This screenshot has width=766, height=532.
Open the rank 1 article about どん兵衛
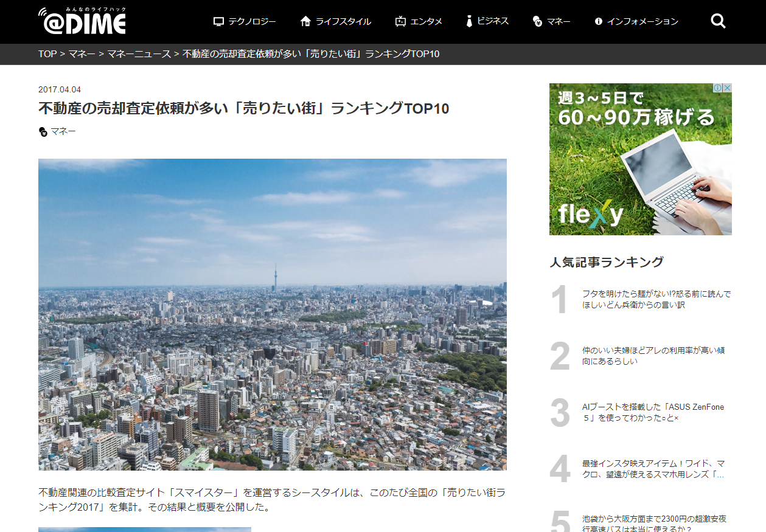(x=656, y=299)
